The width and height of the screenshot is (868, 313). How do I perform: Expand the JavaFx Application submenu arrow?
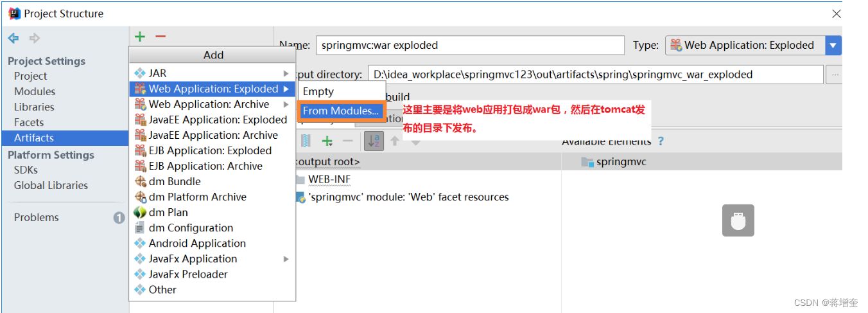tap(286, 259)
